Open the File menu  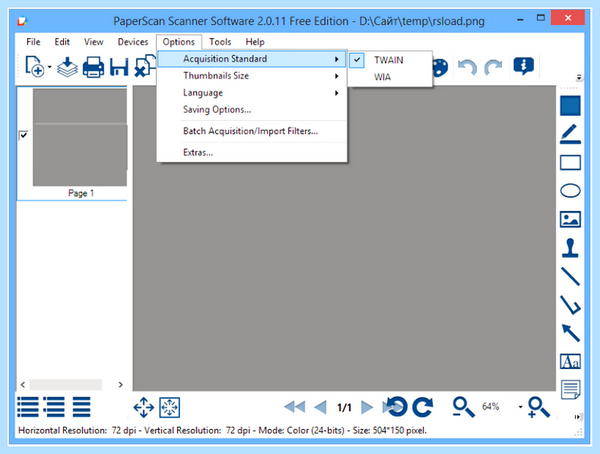[x=33, y=42]
